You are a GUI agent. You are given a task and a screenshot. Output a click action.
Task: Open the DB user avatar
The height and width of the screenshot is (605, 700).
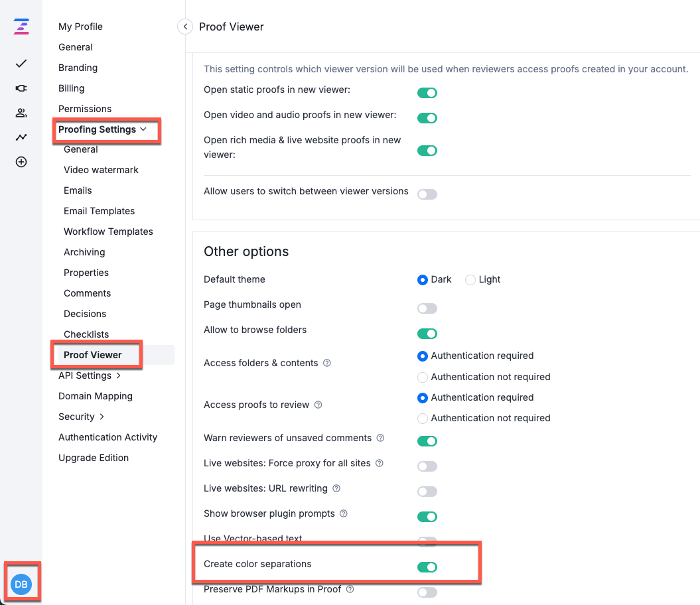(x=21, y=584)
